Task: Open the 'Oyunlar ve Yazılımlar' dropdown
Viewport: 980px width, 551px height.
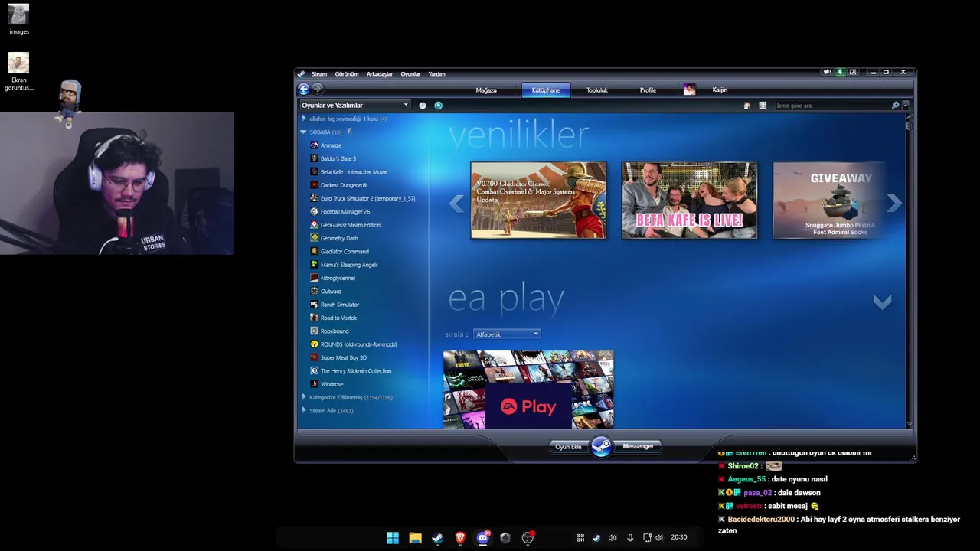Action: click(355, 106)
